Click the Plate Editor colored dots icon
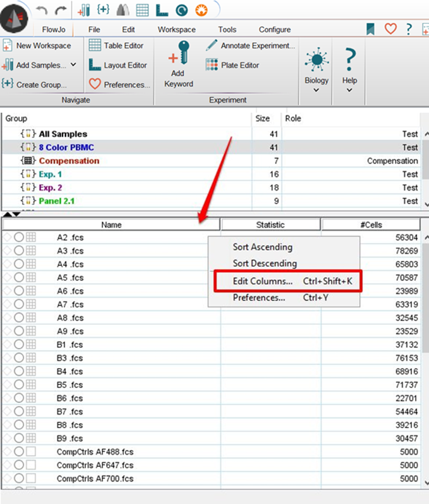This screenshot has height=504, width=429. [x=212, y=64]
